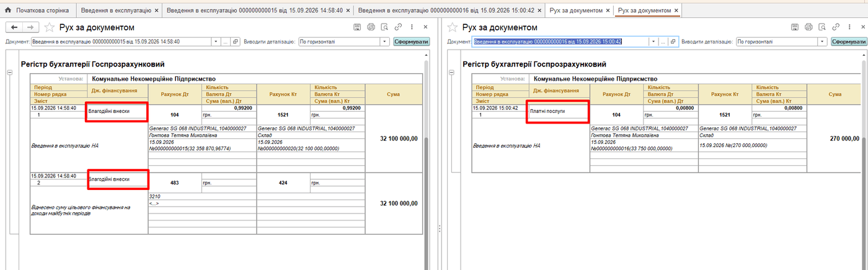
Task: Close the active Рух за документом tab
Action: pos(676,11)
